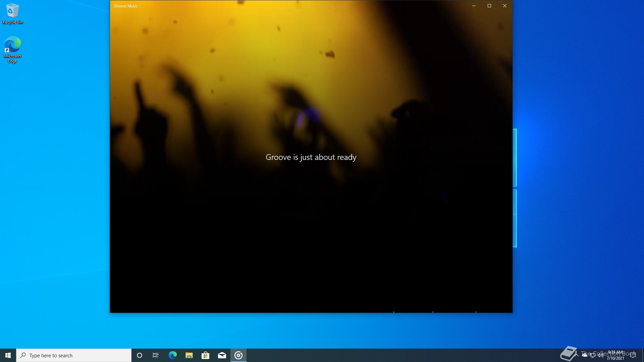
Task: Select the Microsoft Edge desktop shortcut
Action: pyautogui.click(x=13, y=50)
